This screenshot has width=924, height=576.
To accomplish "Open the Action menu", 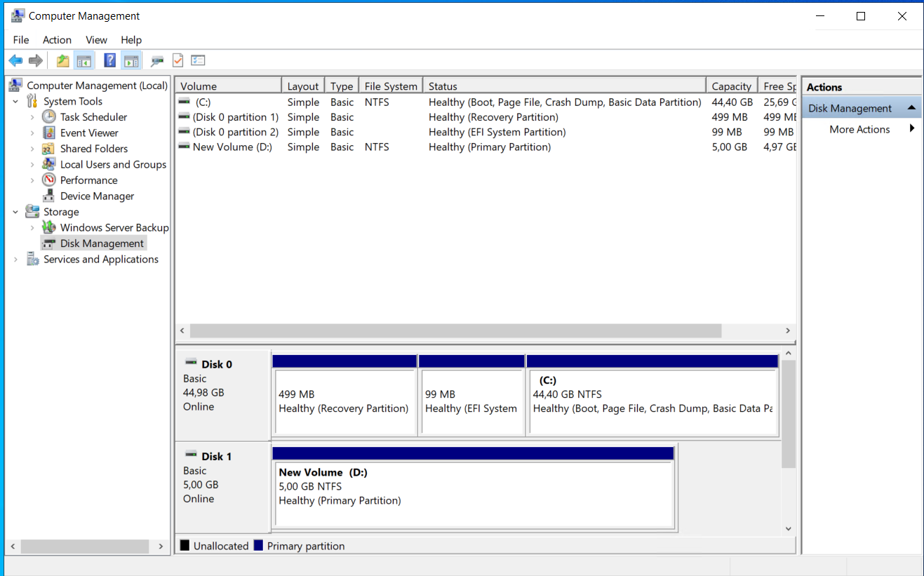I will pyautogui.click(x=57, y=40).
